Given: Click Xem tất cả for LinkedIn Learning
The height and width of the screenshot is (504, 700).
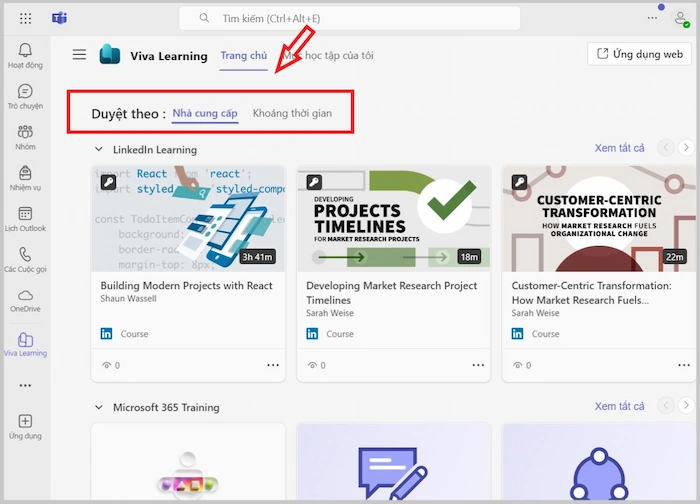Looking at the screenshot, I should point(619,148).
